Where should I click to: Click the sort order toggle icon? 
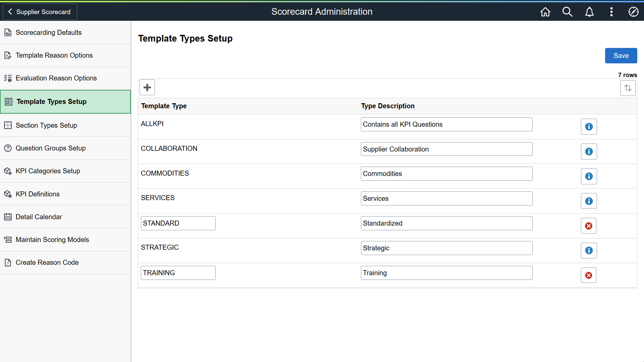pos(628,88)
